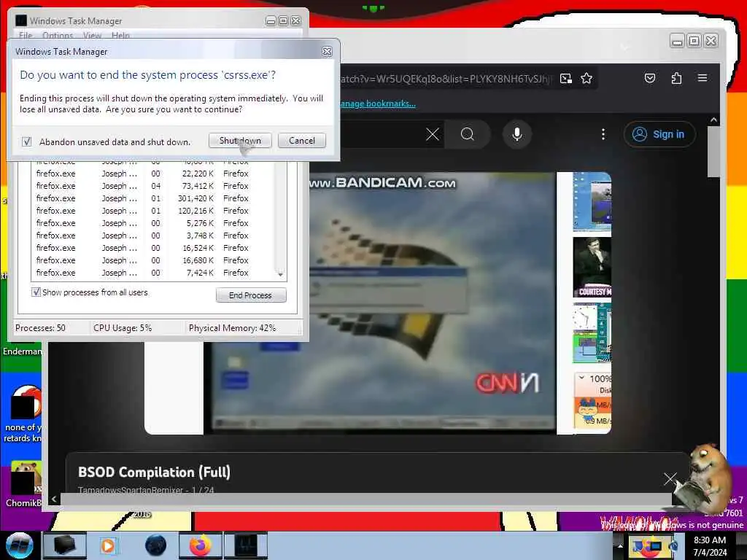The height and width of the screenshot is (560, 747).
Task: Select the firefox.exe row using 3,748 K
Action: click(x=152, y=236)
